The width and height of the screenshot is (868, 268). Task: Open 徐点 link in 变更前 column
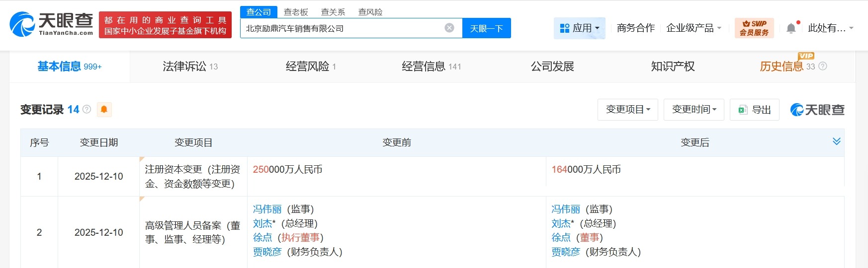coord(262,238)
